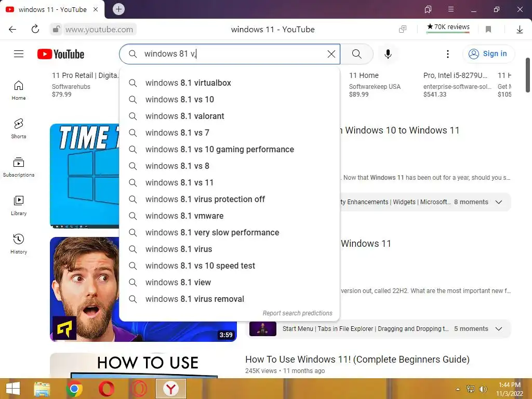532x399 pixels.
Task: Select suggestion windows 8.1 vs 10
Action: pyautogui.click(x=229, y=99)
